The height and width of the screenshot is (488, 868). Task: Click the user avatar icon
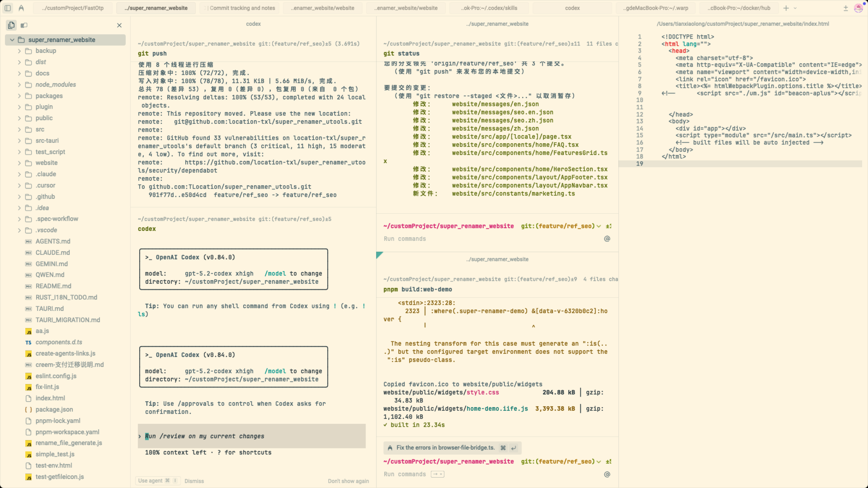pos(858,8)
